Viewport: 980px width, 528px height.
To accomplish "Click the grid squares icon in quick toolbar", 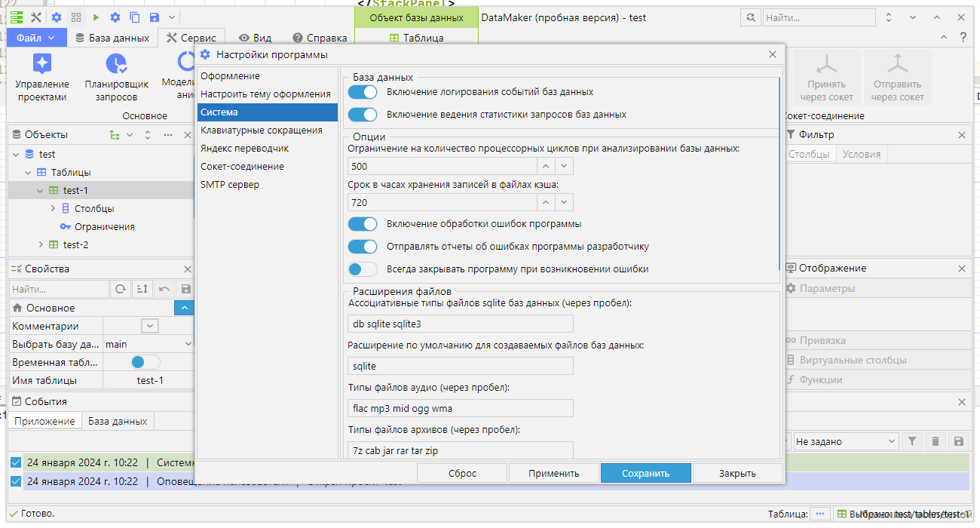I will pyautogui.click(x=76, y=17).
